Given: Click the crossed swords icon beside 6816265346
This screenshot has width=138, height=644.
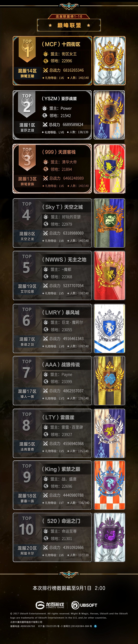Looking at the screenshot, I should [x=45, y=70].
